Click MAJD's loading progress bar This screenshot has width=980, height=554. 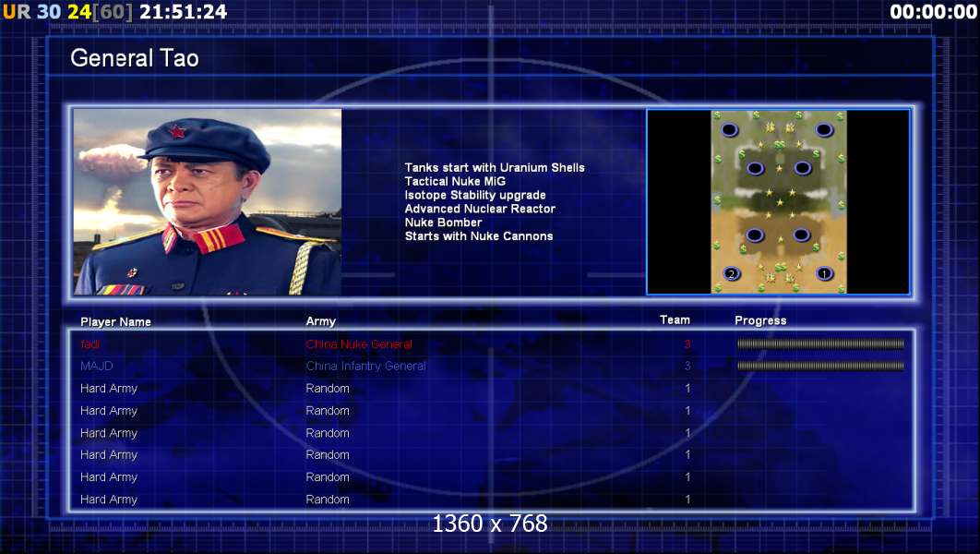click(820, 366)
